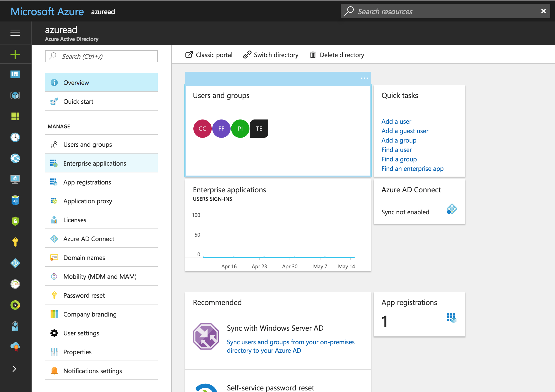Click the App registrations tile grid icon
Viewport: 555px width, 392px height.
[x=451, y=318]
